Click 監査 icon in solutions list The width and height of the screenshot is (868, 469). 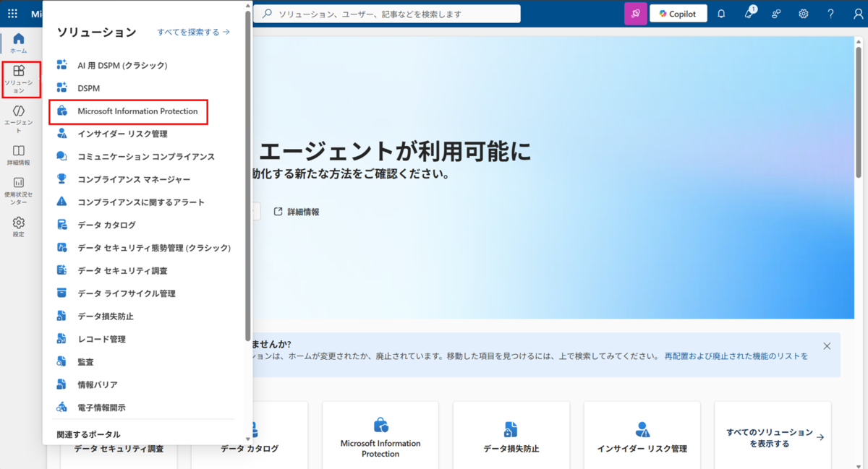[62, 361]
